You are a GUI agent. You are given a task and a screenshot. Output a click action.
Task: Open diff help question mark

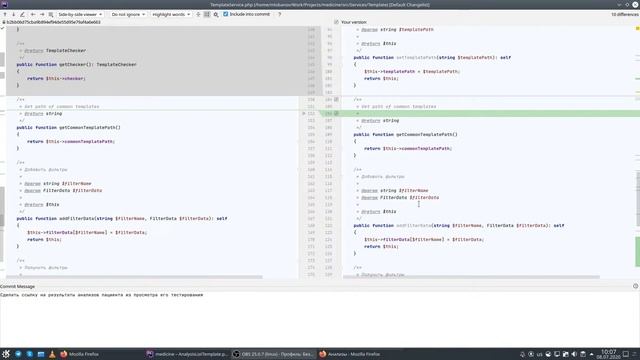pos(280,14)
